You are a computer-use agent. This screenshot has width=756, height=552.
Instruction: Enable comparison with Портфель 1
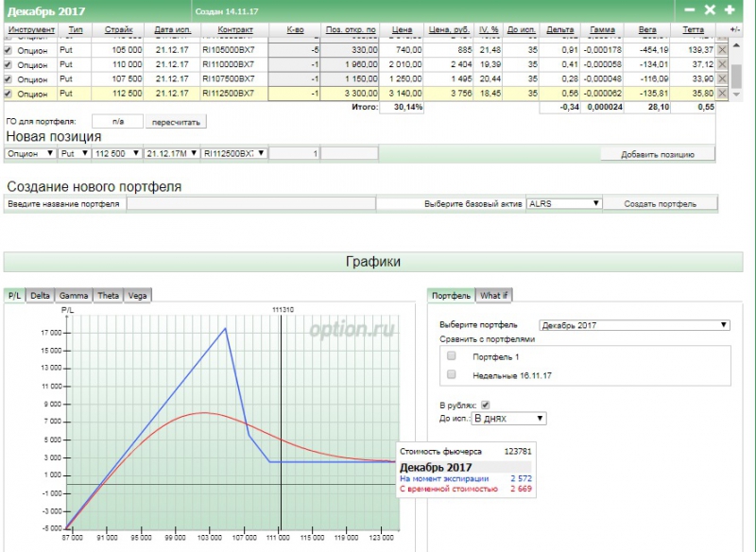click(x=451, y=355)
